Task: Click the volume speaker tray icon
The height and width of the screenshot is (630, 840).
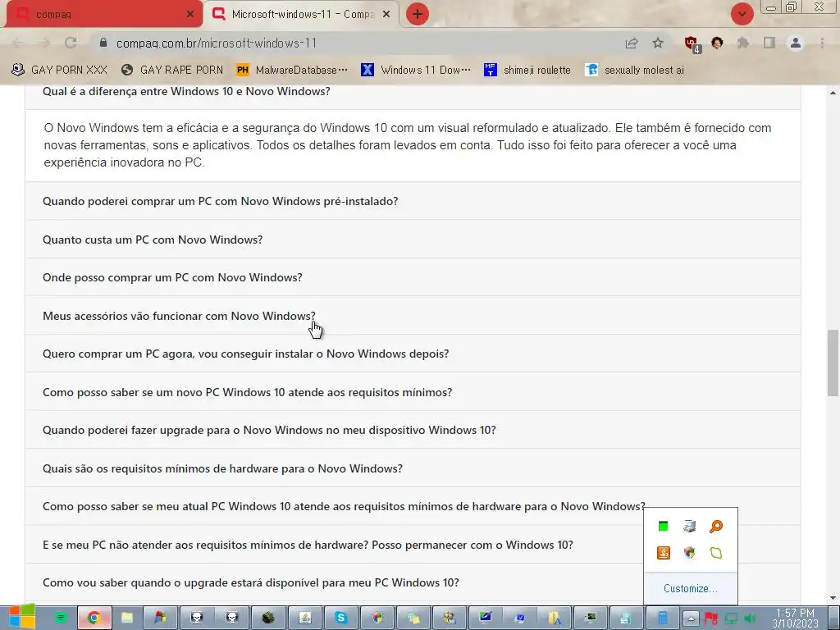Action: 750,619
